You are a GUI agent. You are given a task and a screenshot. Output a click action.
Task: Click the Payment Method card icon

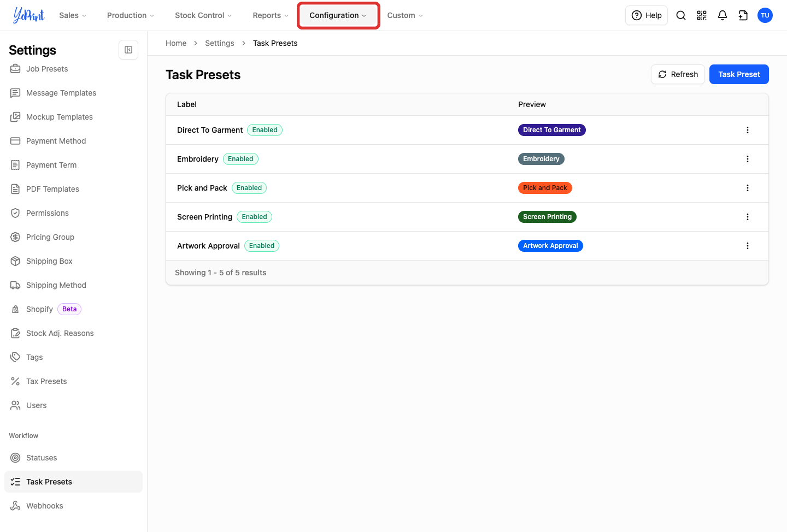pyautogui.click(x=15, y=141)
